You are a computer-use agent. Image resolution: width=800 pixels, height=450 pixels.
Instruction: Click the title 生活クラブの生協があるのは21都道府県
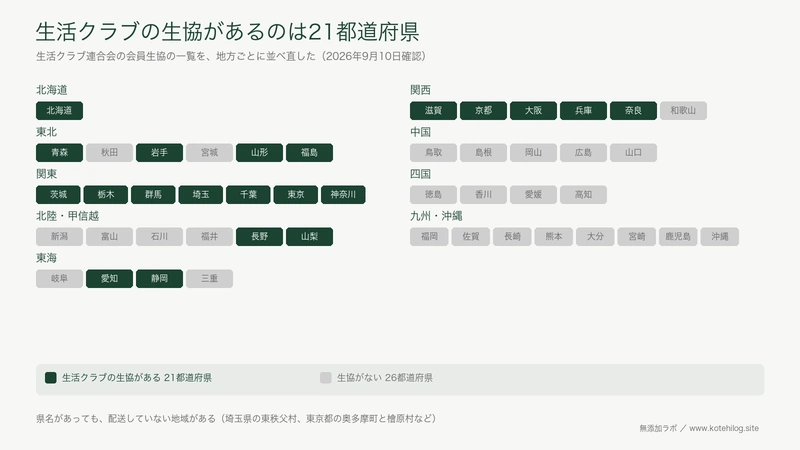tap(228, 32)
